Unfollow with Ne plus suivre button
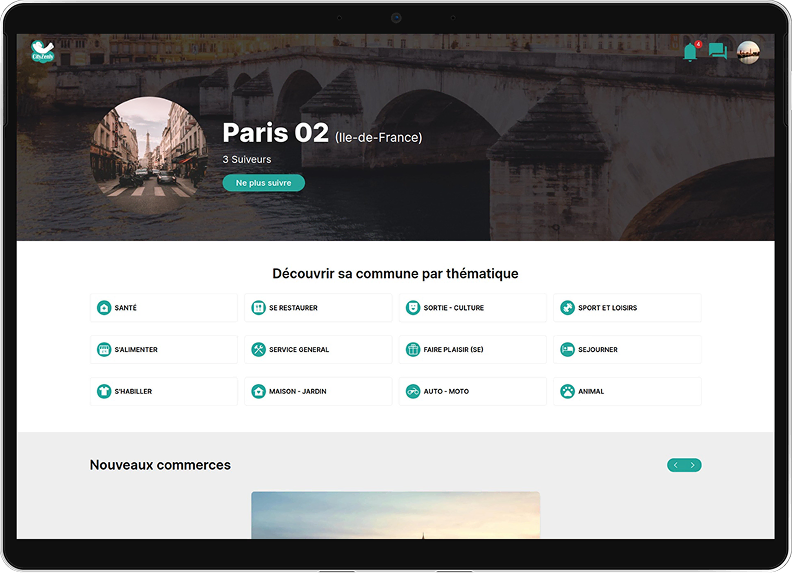The height and width of the screenshot is (573, 792). click(x=264, y=183)
